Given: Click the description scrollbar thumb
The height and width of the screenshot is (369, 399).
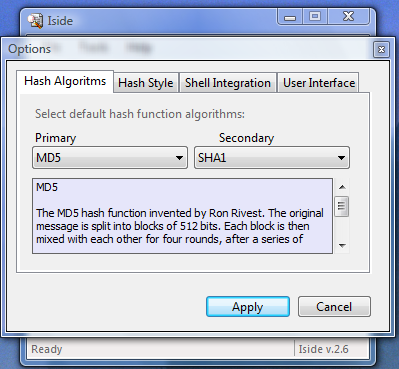Looking at the screenshot, I should pos(341,206).
